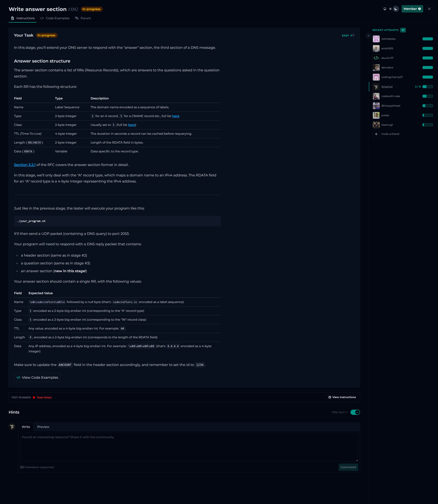Open the Type full list 'here' link
Screen dimensions: 438x504
coord(175,116)
